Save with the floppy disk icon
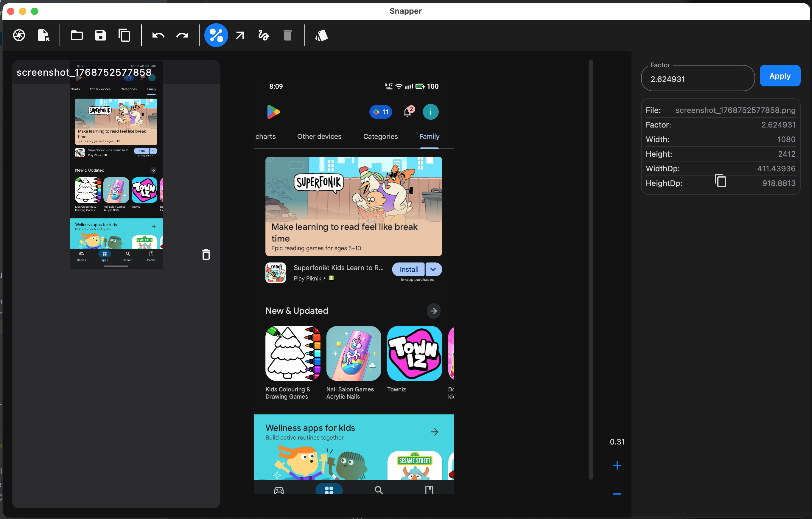 [100, 35]
